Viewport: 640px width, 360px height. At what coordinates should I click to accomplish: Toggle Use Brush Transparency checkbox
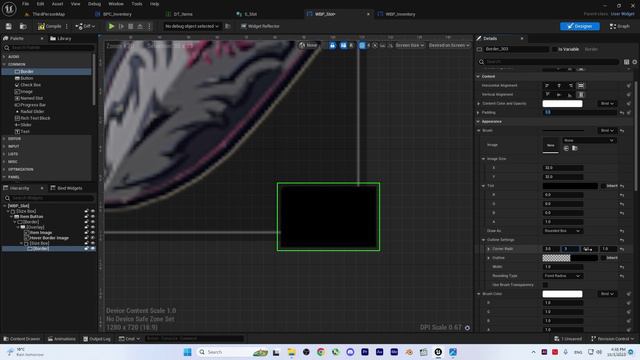545,285
